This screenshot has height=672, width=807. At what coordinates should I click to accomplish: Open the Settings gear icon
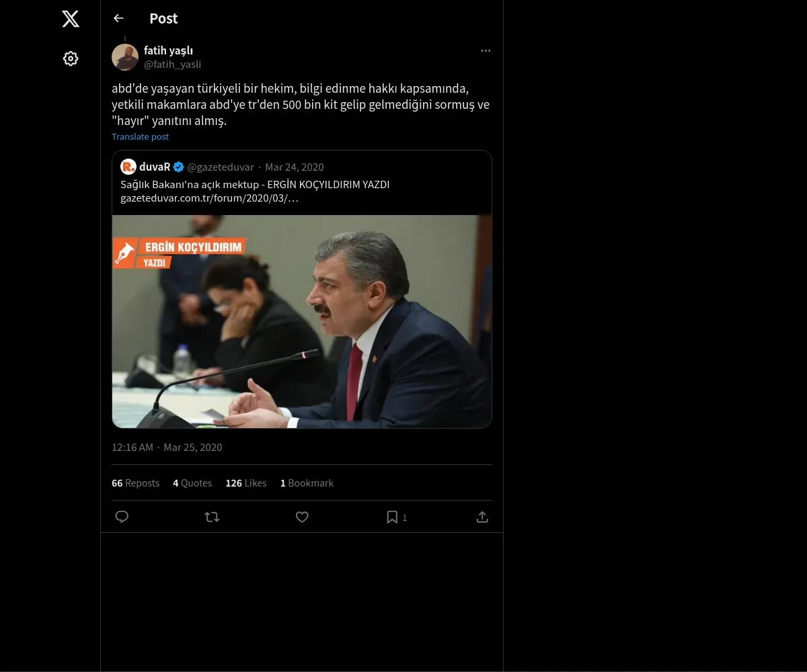[71, 58]
